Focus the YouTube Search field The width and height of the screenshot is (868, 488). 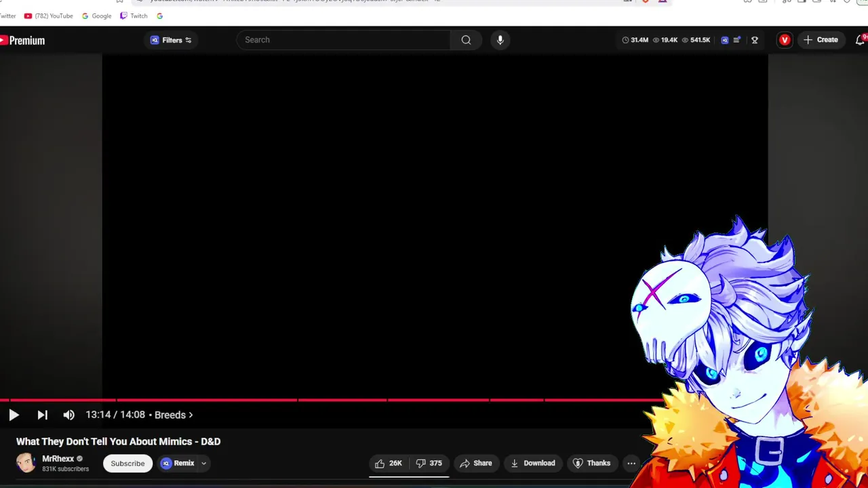[x=344, y=40]
